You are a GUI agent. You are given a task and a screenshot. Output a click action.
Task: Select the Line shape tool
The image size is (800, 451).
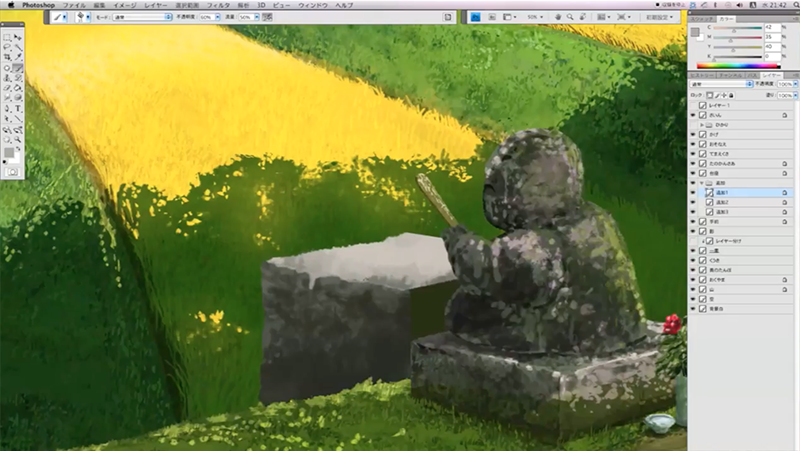18,118
